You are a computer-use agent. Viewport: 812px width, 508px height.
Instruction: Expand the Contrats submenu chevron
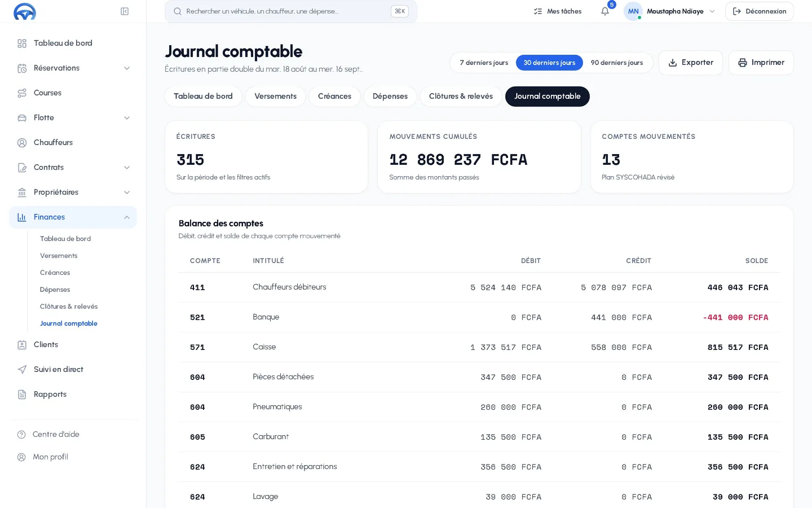[x=127, y=168]
